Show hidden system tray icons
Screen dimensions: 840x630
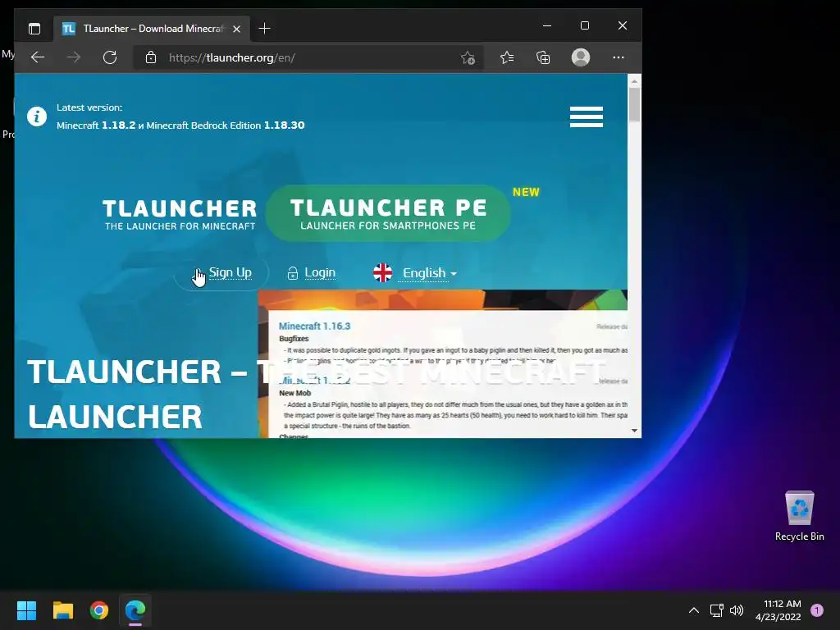(x=694, y=610)
